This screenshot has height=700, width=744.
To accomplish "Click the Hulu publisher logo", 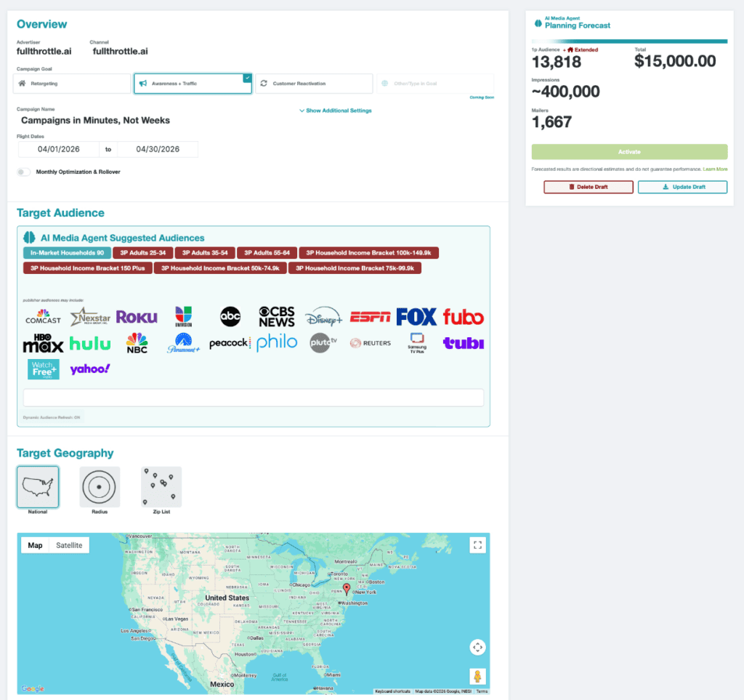I will click(x=90, y=344).
